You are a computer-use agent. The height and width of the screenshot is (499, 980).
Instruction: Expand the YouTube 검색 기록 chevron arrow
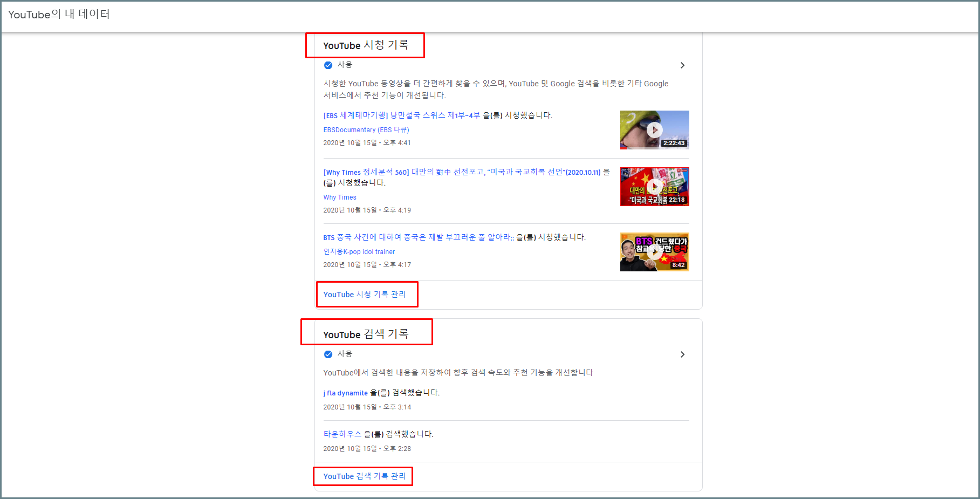682,354
